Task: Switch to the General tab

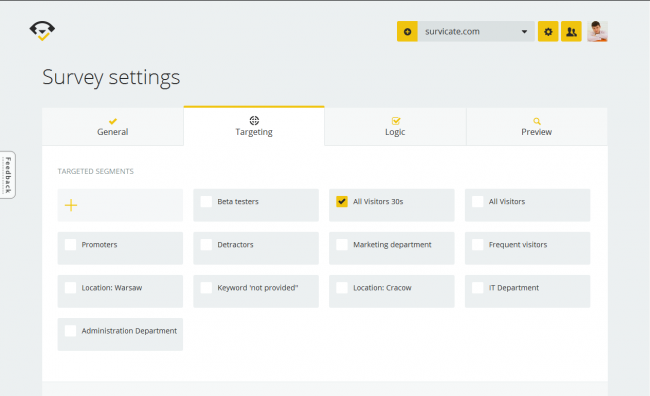Action: tap(113, 126)
